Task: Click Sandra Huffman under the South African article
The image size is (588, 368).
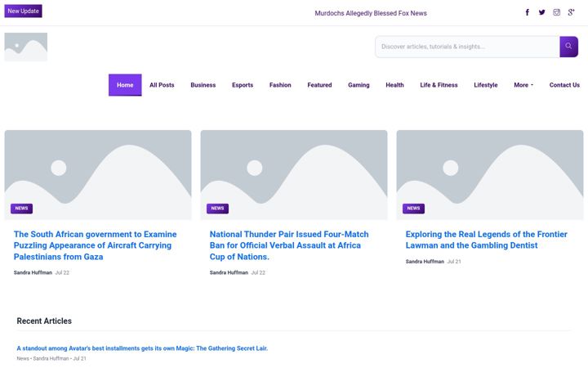Action: coord(33,272)
